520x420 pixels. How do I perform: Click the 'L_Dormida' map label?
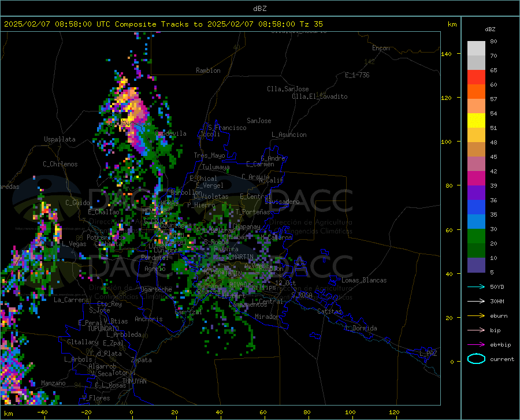coord(361,328)
